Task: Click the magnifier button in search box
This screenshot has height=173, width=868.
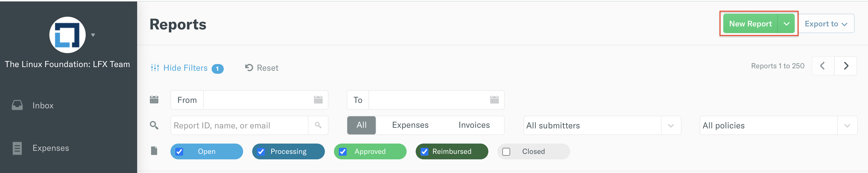Action: pyautogui.click(x=318, y=125)
